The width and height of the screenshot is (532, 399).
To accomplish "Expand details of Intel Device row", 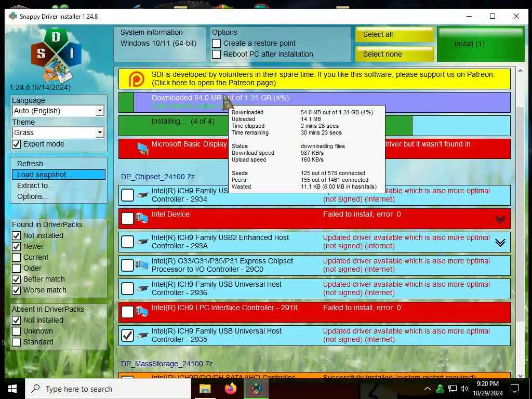I will (x=500, y=219).
